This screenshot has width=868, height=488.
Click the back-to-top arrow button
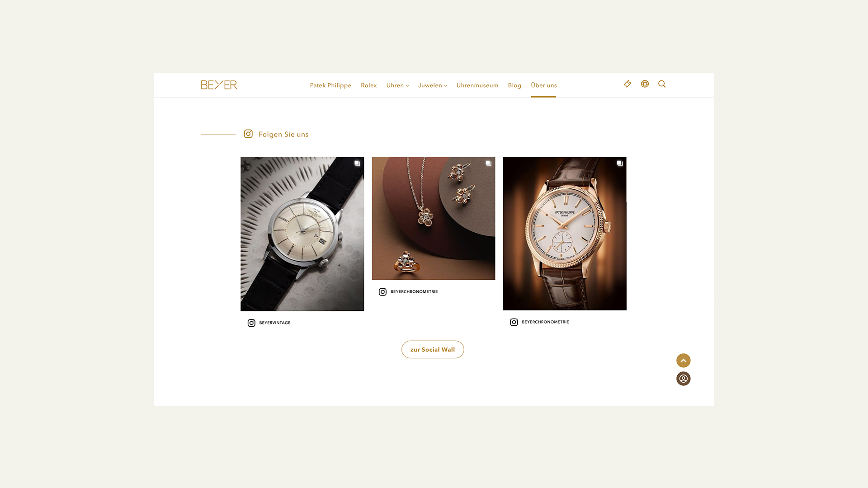pyautogui.click(x=683, y=361)
